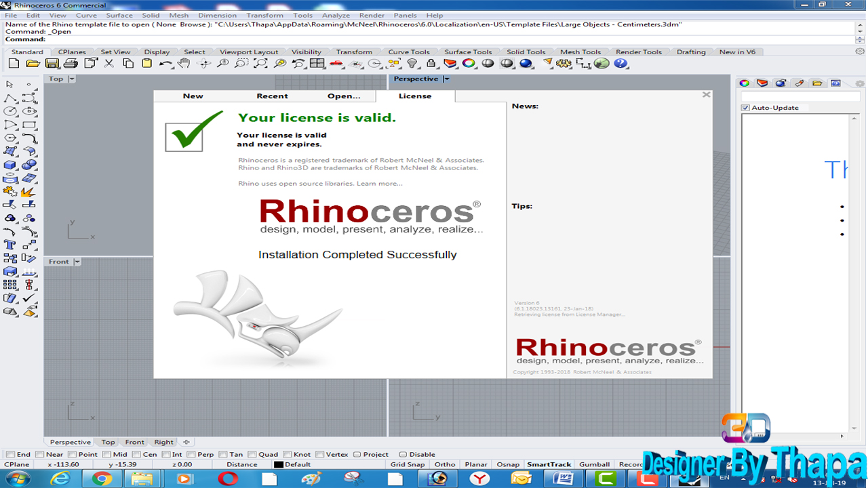This screenshot has width=868, height=488.
Task: Uncheck the Auto-Update checkbox
Action: (x=745, y=108)
